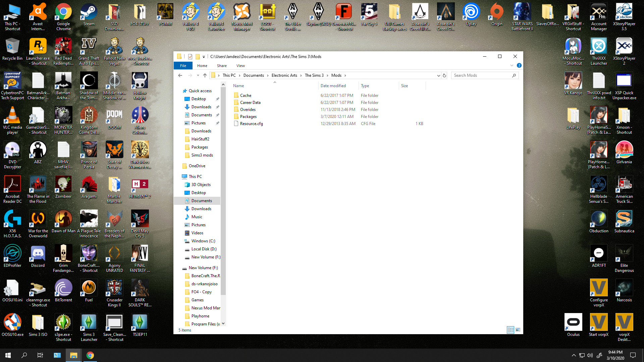Select the Origin desktop icon
644x362 pixels.
[497, 15]
